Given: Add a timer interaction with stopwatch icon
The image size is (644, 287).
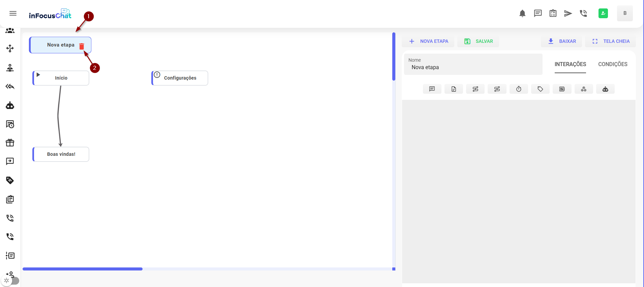Looking at the screenshot, I should pos(519,89).
